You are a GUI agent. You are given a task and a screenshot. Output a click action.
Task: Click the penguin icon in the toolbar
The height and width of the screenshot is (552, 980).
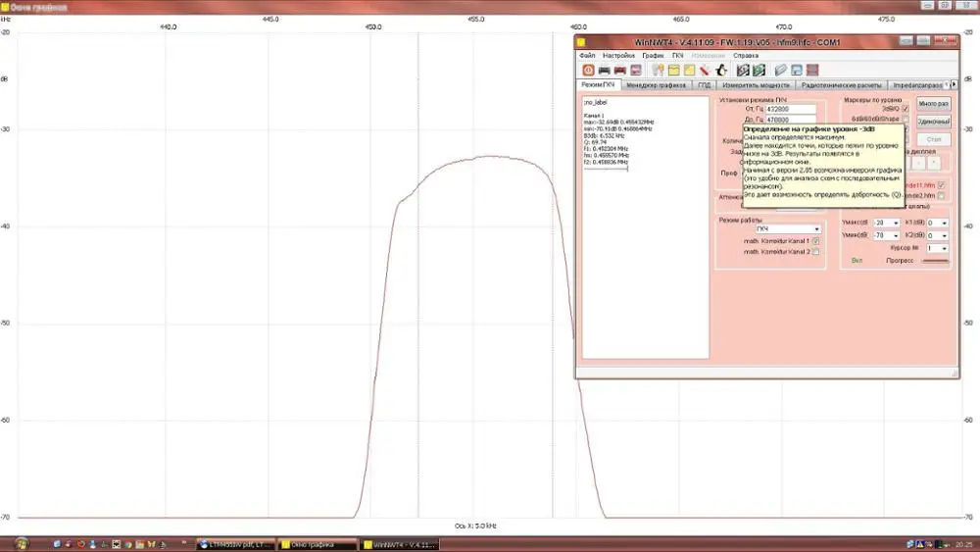721,71
